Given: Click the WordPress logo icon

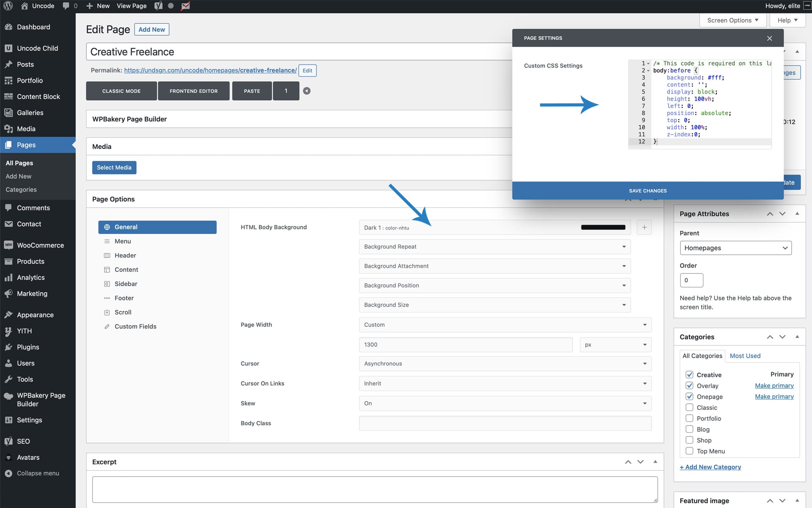Looking at the screenshot, I should 8,6.
